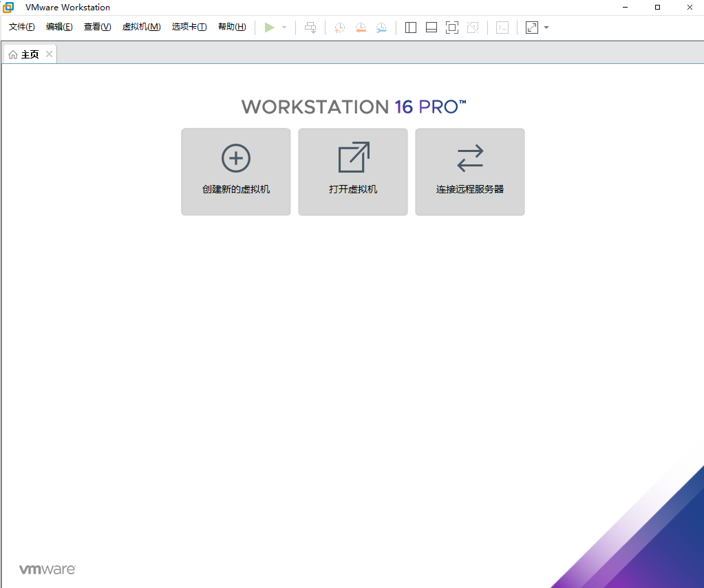Maximize the VMware Workstation window
The height and width of the screenshot is (588, 704).
point(657,7)
